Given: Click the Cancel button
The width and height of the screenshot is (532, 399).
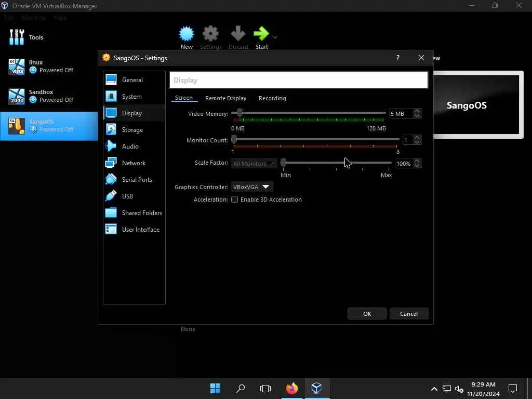Looking at the screenshot, I should [x=409, y=313].
